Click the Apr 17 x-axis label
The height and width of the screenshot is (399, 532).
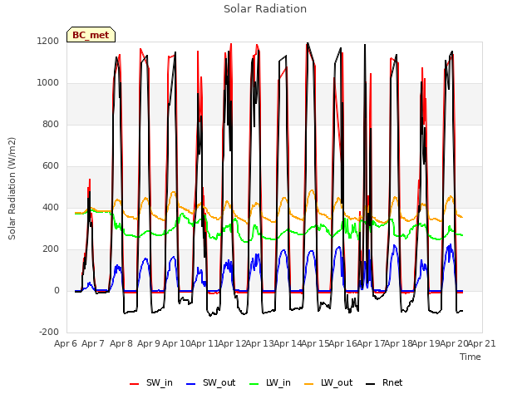(x=372, y=343)
